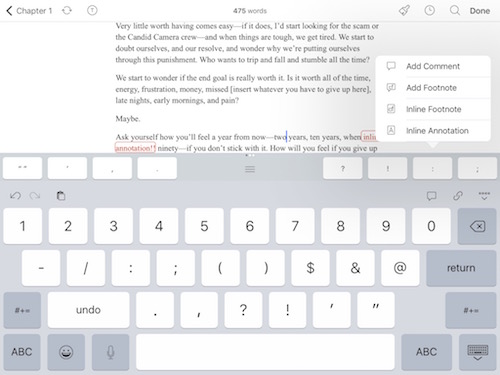
Task: Expand the more options dots-chevron icon
Action: [x=484, y=196]
